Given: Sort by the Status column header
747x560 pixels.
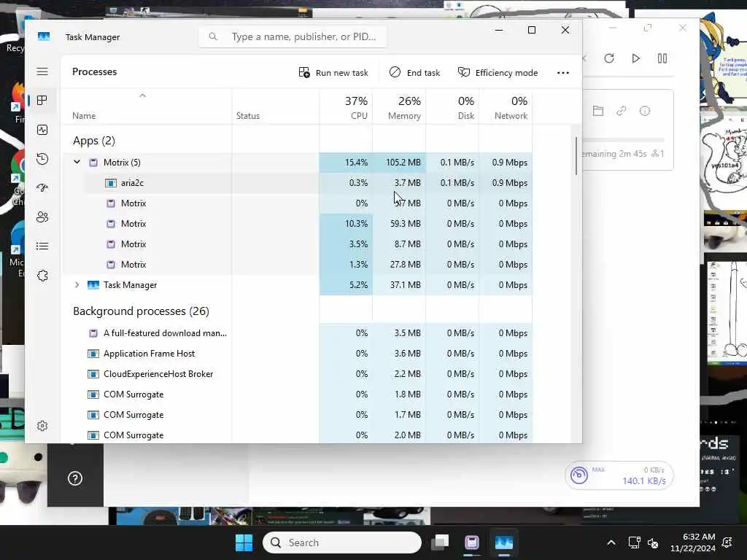Looking at the screenshot, I should point(248,116).
